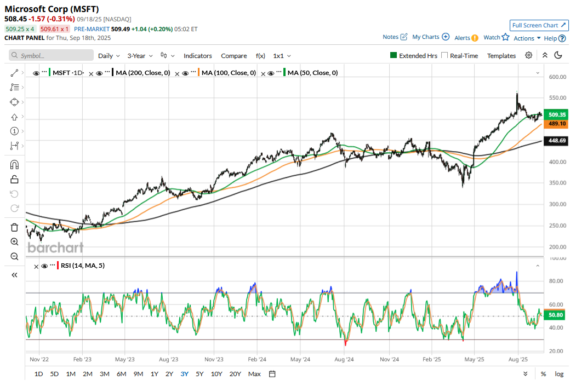The image size is (576, 392).
Task: Hide the MA (200, Close, 0) line
Action: click(99, 73)
